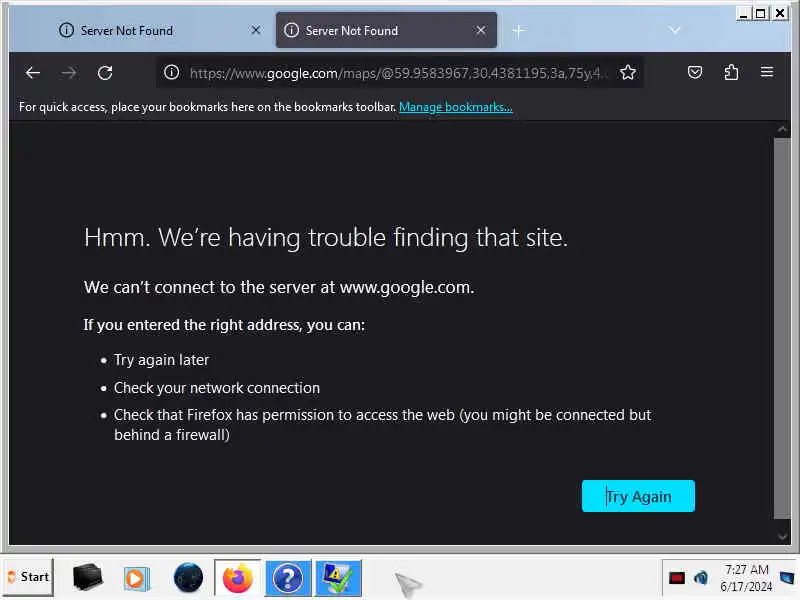Click the 'Try again later' bullet
The image size is (800, 600).
[161, 360]
